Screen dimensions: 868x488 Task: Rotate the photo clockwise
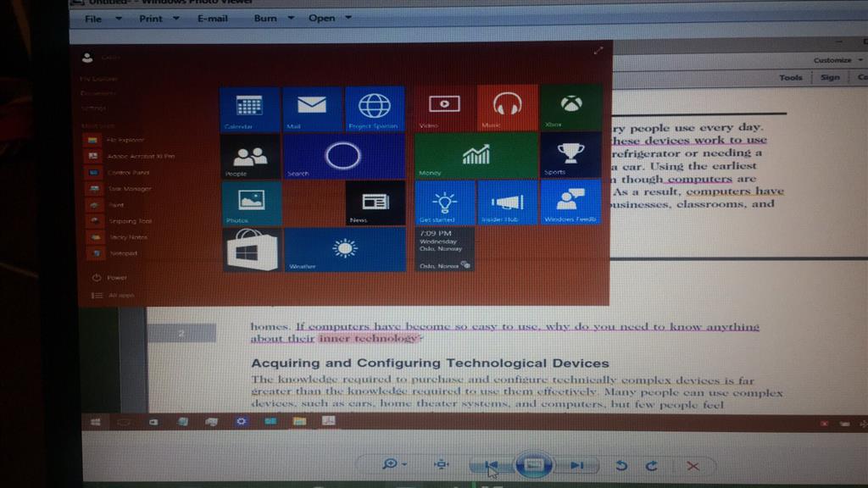pyautogui.click(x=652, y=466)
